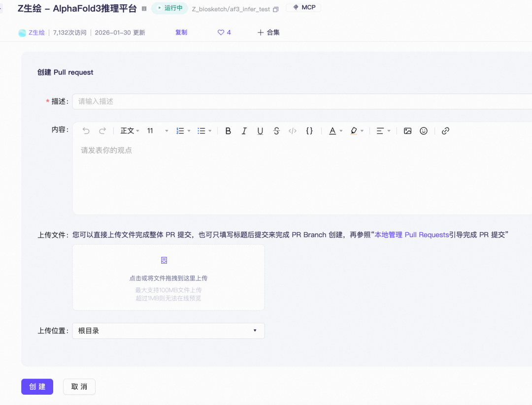This screenshot has height=405, width=532.
Task: Open the font size 11 dropdown
Action: coord(158,131)
